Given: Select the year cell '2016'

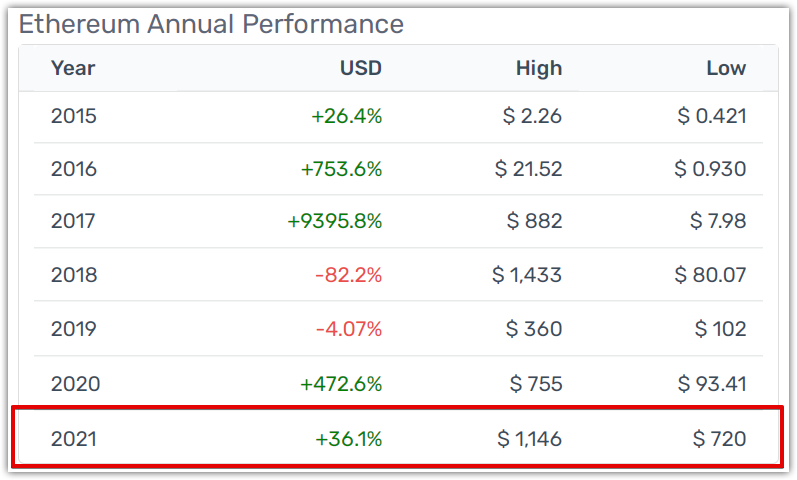Looking at the screenshot, I should (x=73, y=169).
